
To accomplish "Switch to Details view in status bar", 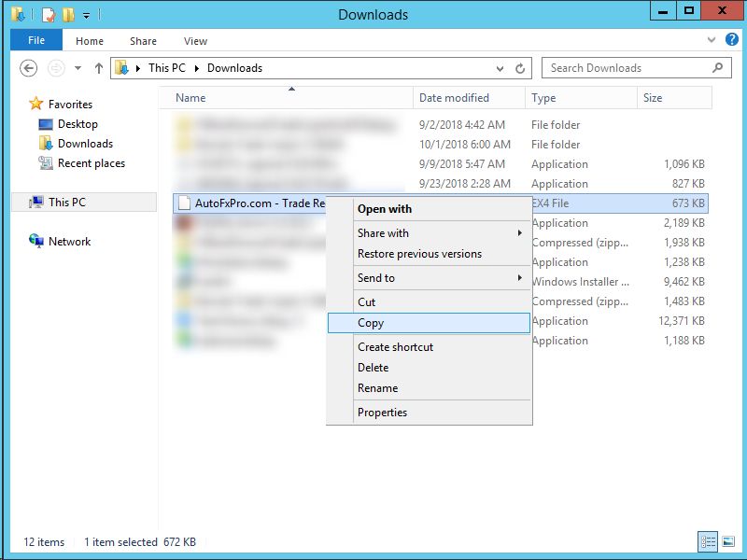I will 708,541.
